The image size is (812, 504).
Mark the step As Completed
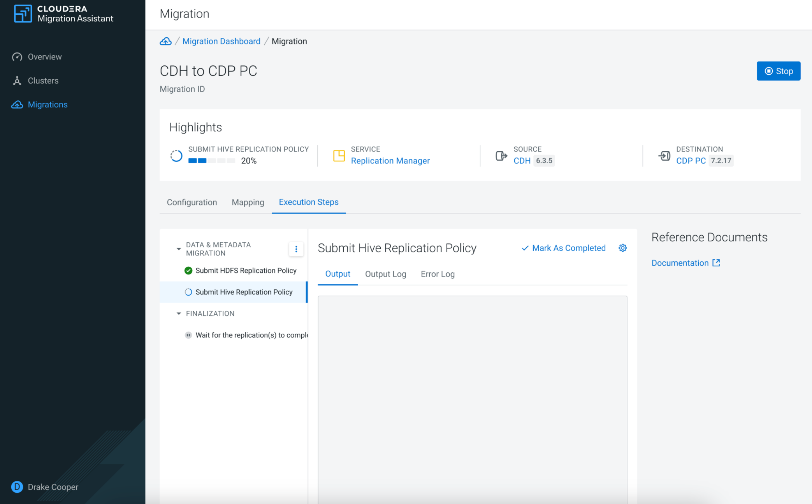pyautogui.click(x=563, y=248)
